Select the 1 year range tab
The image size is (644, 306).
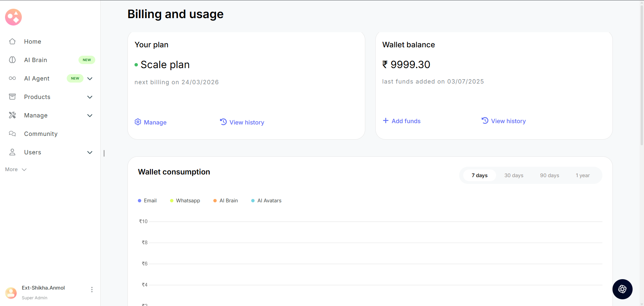coord(583,175)
